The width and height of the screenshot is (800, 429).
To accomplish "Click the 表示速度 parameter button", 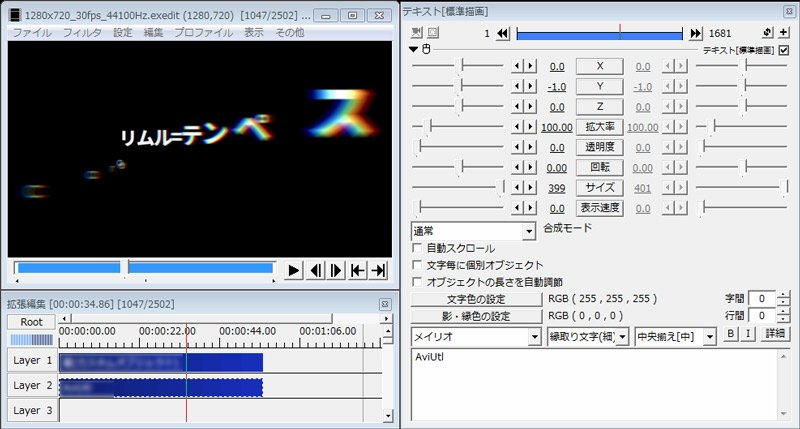I will coord(599,208).
